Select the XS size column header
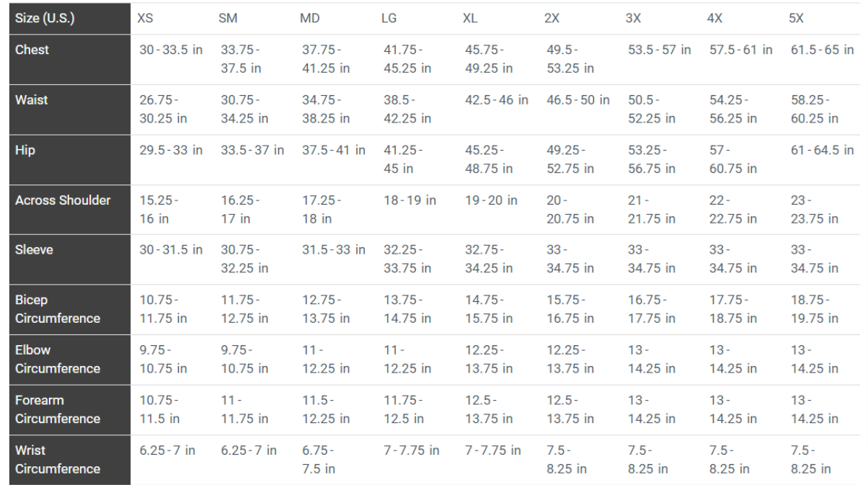 coord(146,18)
